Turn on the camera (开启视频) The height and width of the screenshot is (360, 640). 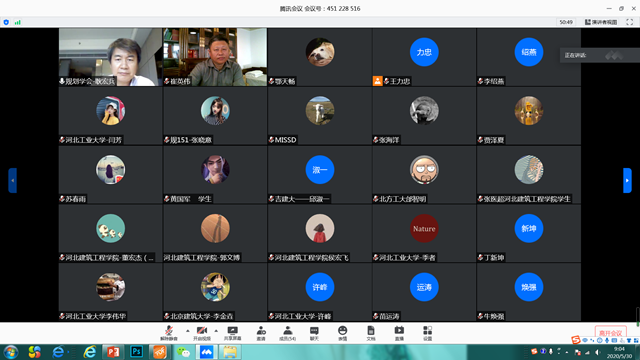click(x=202, y=333)
